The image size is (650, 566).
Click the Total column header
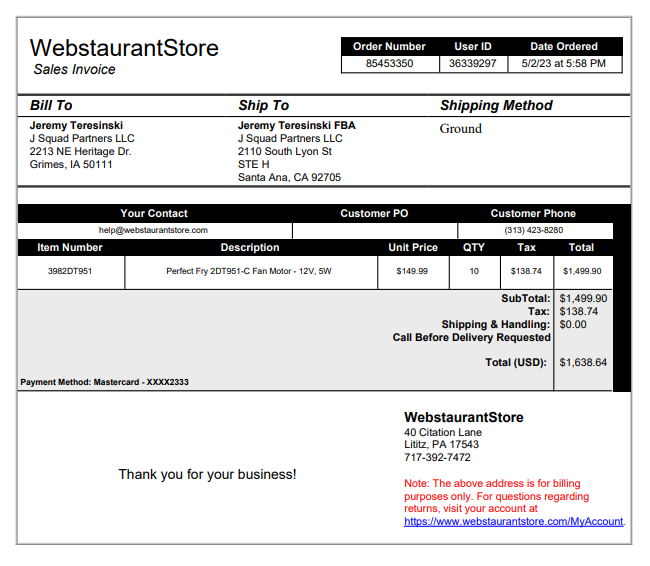(581, 248)
